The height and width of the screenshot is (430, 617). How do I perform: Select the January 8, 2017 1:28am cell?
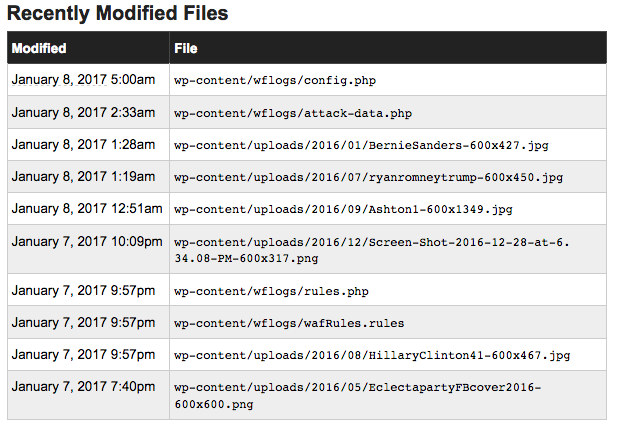[83, 144]
